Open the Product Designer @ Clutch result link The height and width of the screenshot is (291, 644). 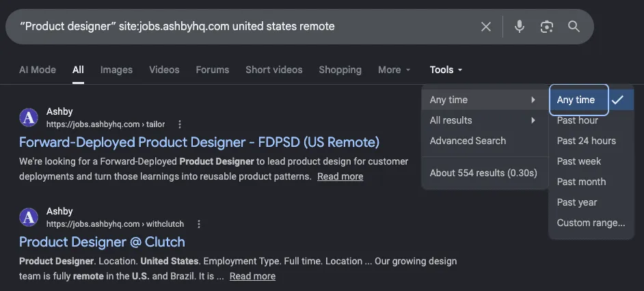pyautogui.click(x=102, y=242)
